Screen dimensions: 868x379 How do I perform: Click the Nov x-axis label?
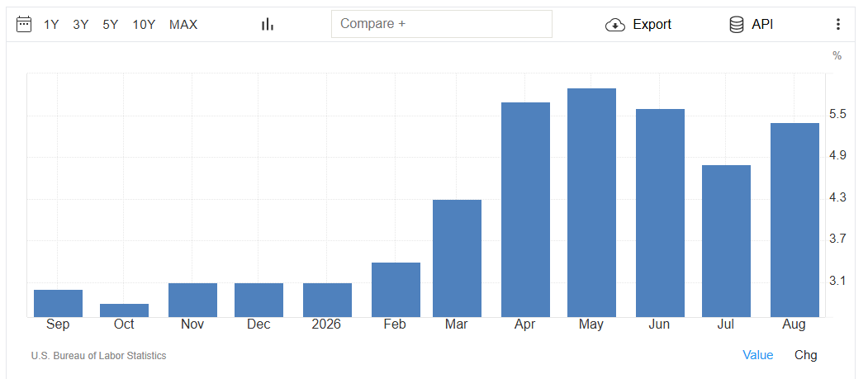[x=192, y=325]
